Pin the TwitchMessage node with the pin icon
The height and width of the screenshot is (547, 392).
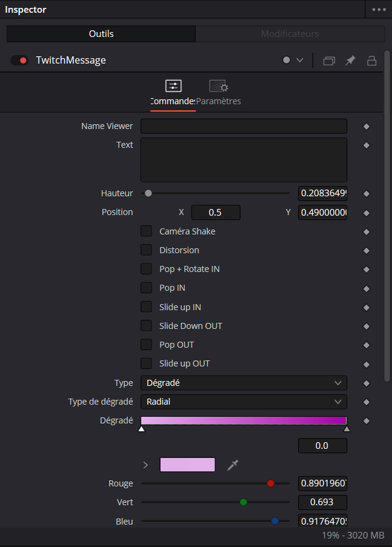[350, 61]
